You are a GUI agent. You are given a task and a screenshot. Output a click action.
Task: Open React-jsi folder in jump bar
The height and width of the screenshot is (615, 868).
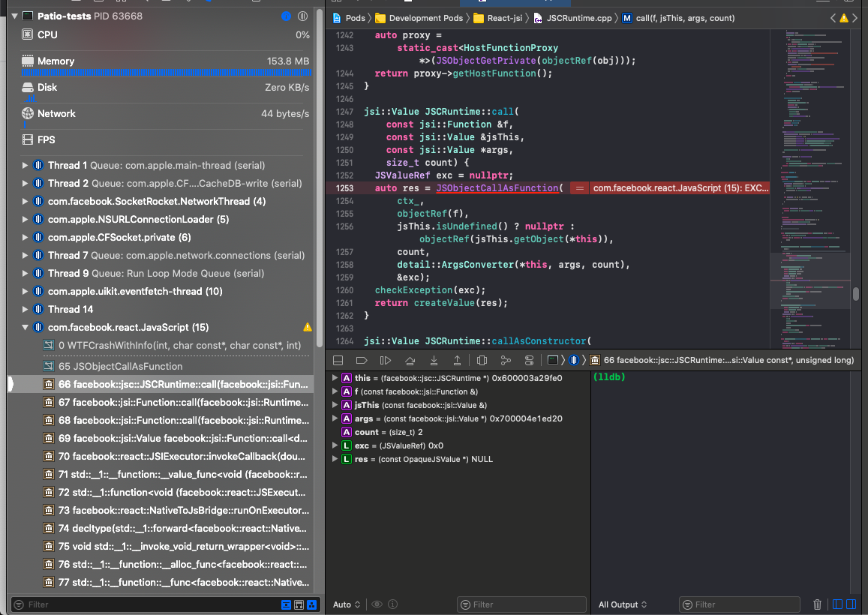[497, 18]
